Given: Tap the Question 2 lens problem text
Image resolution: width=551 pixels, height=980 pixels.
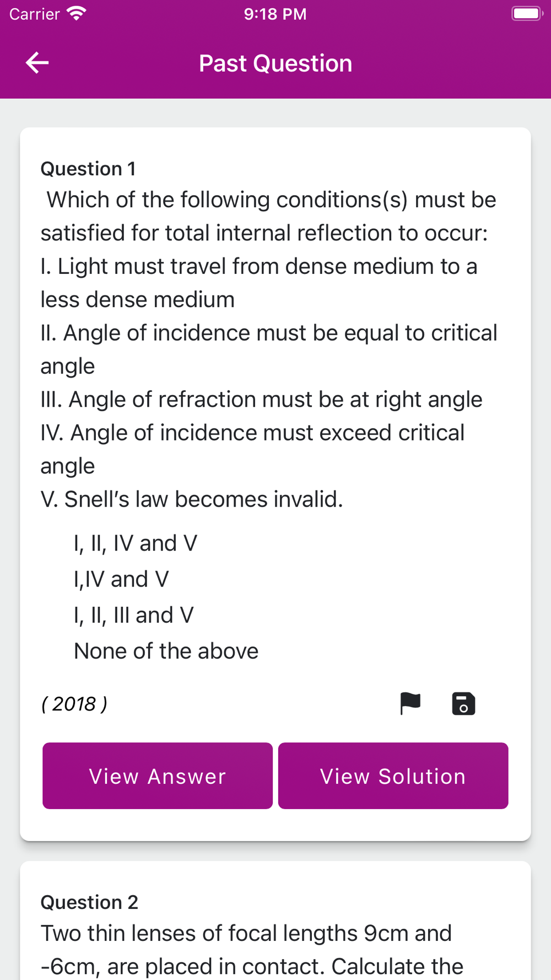Looking at the screenshot, I should coord(252,950).
